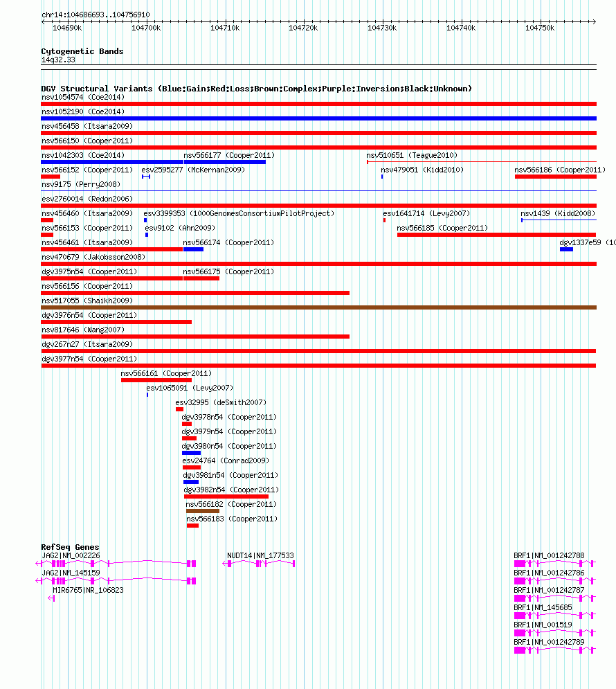The height and width of the screenshot is (689, 616).
Task: Click the chr14:104686693..104756910 coordinate text
Action: point(96,15)
